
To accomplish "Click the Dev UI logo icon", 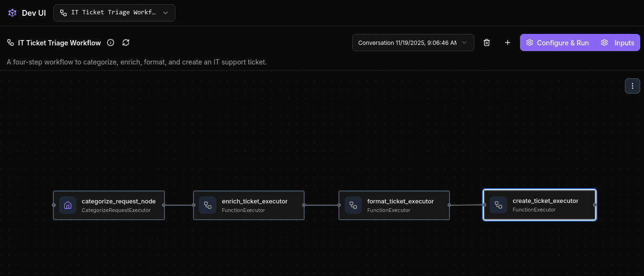I will (12, 12).
